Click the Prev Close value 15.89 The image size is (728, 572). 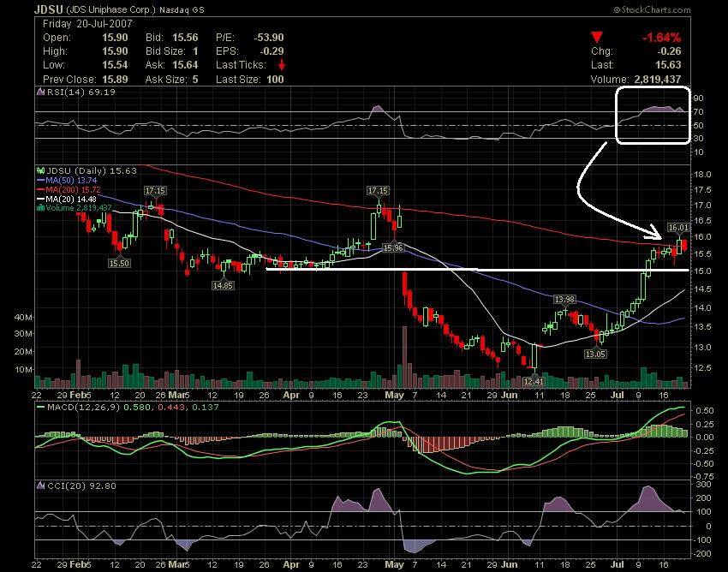[115, 79]
